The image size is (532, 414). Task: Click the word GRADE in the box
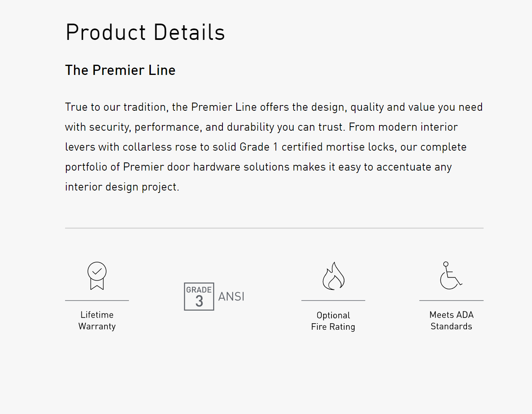click(199, 290)
